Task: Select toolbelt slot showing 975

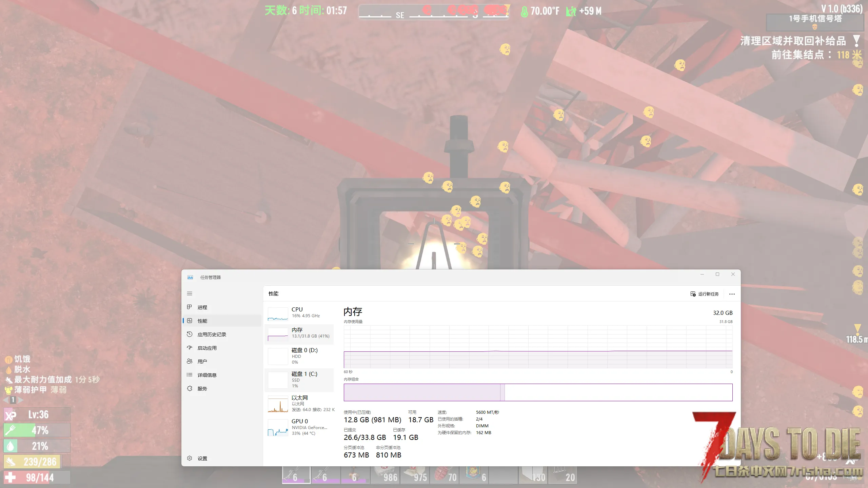Action: [x=414, y=474]
